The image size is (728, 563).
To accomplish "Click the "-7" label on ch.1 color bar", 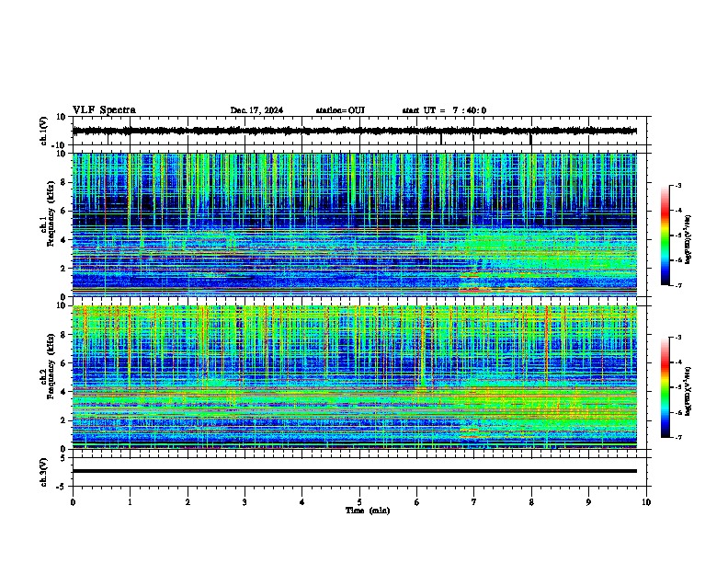I will tap(678, 285).
